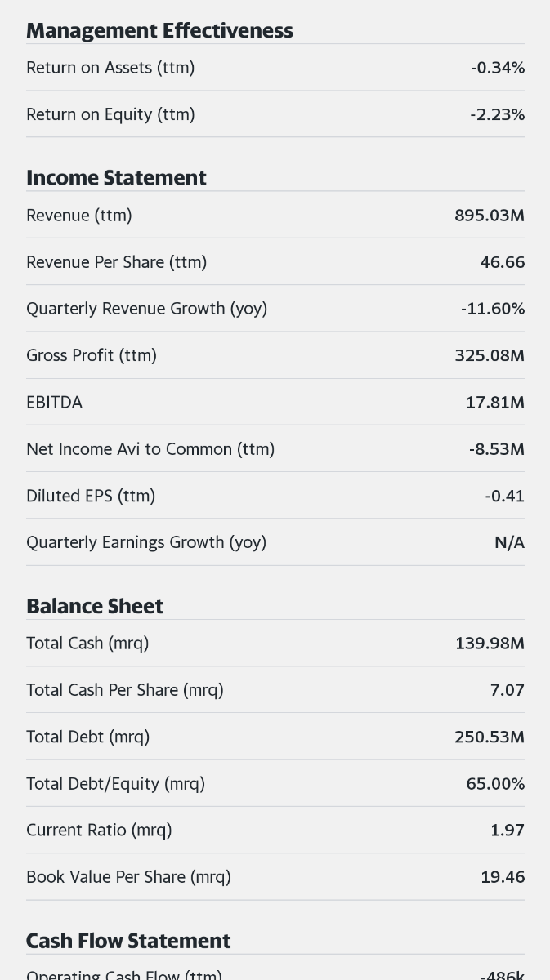Select the Balance Sheet section heading
The image size is (550, 980).
pos(95,606)
